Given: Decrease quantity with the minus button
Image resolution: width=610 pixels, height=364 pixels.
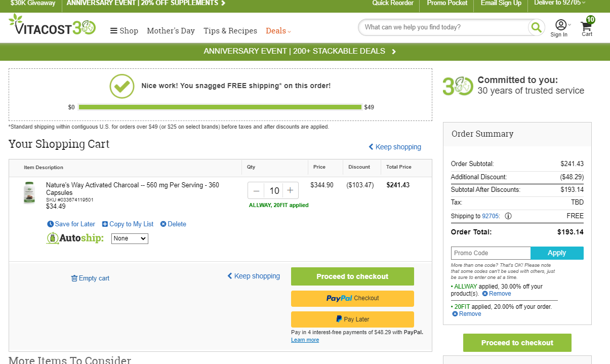Looking at the screenshot, I should (256, 190).
